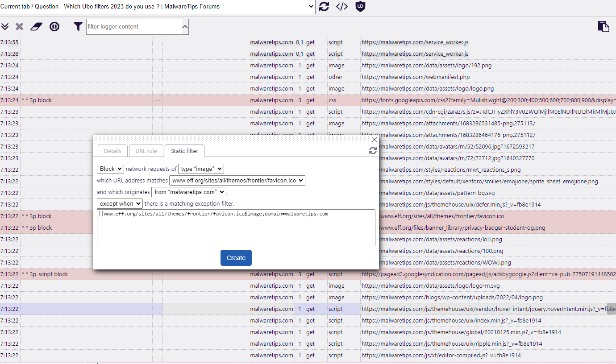This screenshot has height=364, width=616.
Task: Select the Static filter tab
Action: click(184, 151)
